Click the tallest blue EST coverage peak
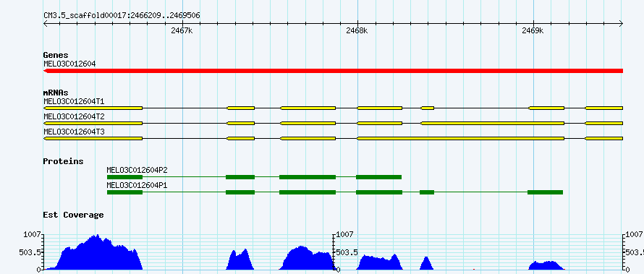The image size is (644, 274). coord(97,252)
